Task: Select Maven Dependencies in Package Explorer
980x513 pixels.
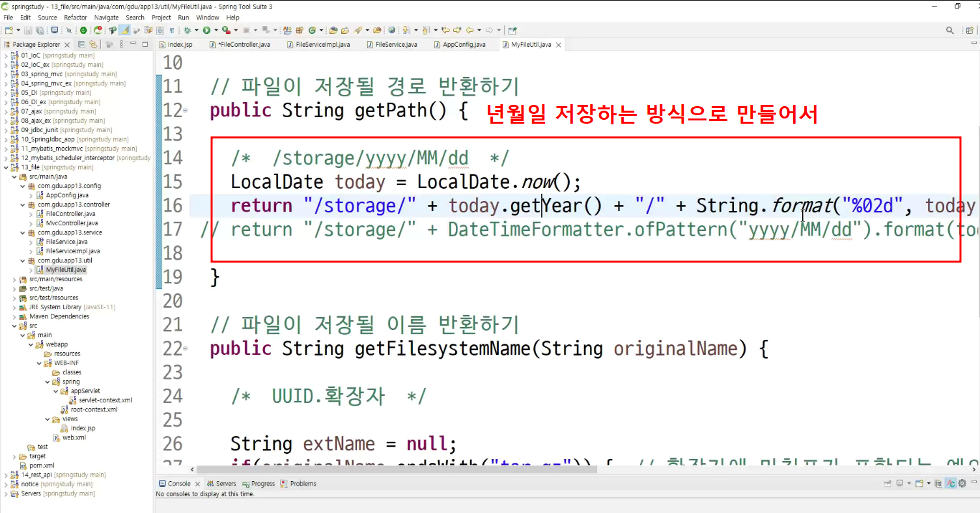Action: pyautogui.click(x=54, y=316)
